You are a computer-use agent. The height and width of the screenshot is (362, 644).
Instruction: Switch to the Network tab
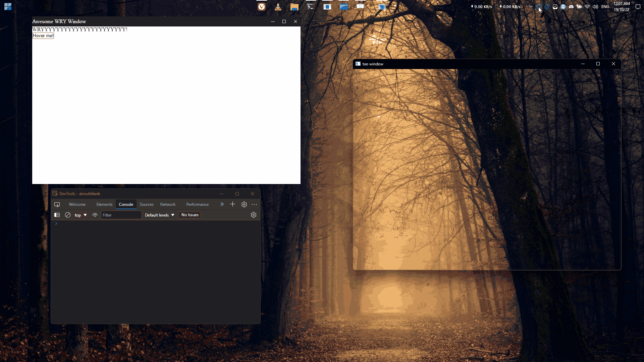coord(168,204)
